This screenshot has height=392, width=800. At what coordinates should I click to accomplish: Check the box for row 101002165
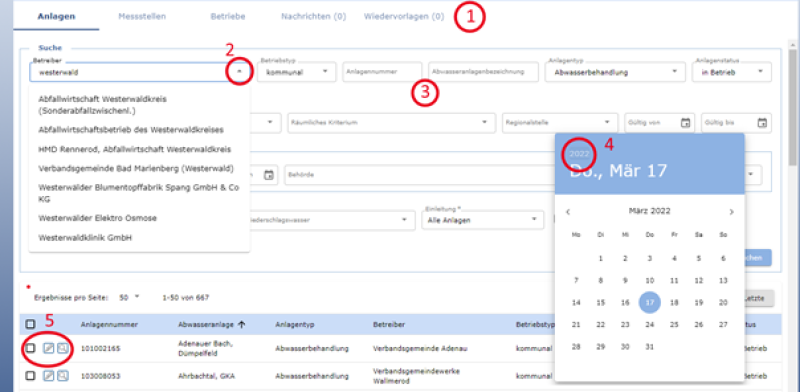point(30,348)
